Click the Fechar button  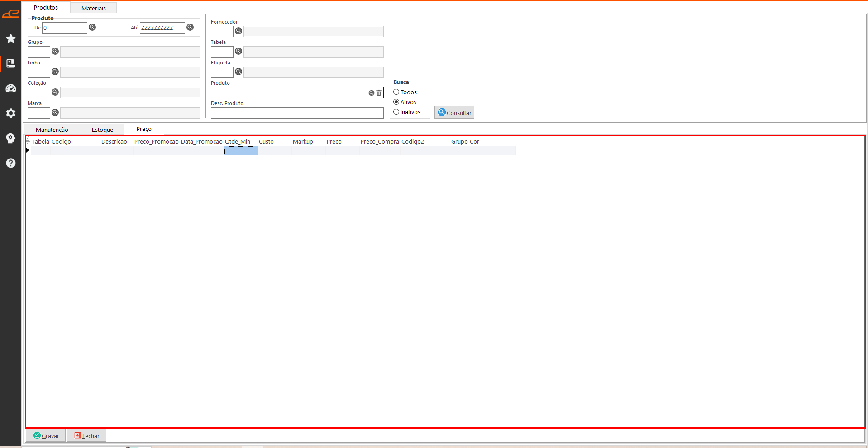87,436
